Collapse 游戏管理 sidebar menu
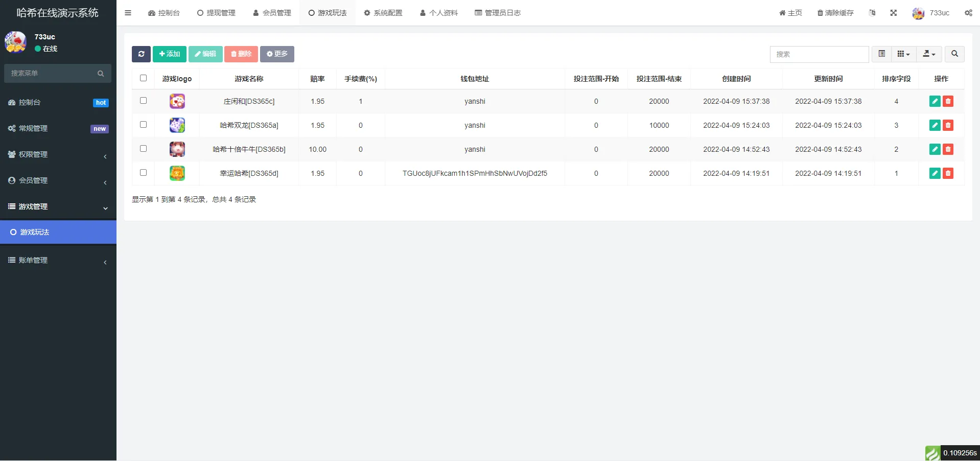 [x=58, y=206]
